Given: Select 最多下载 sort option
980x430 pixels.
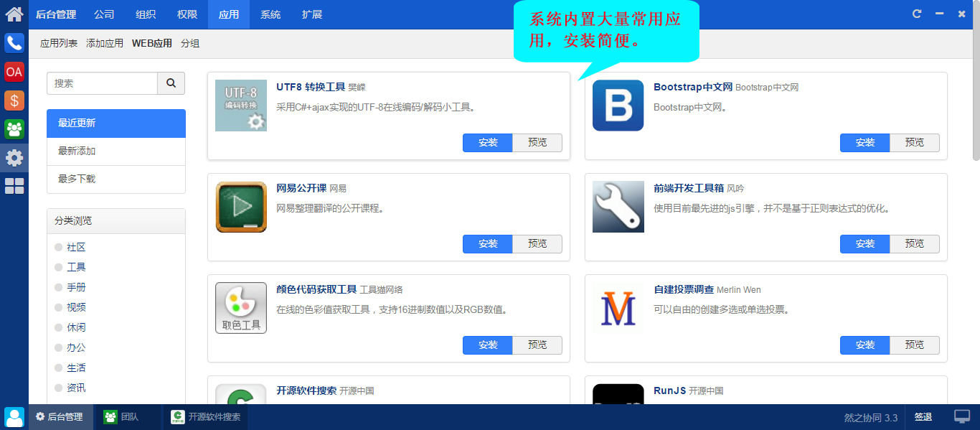Looking at the screenshot, I should pyautogui.click(x=116, y=179).
